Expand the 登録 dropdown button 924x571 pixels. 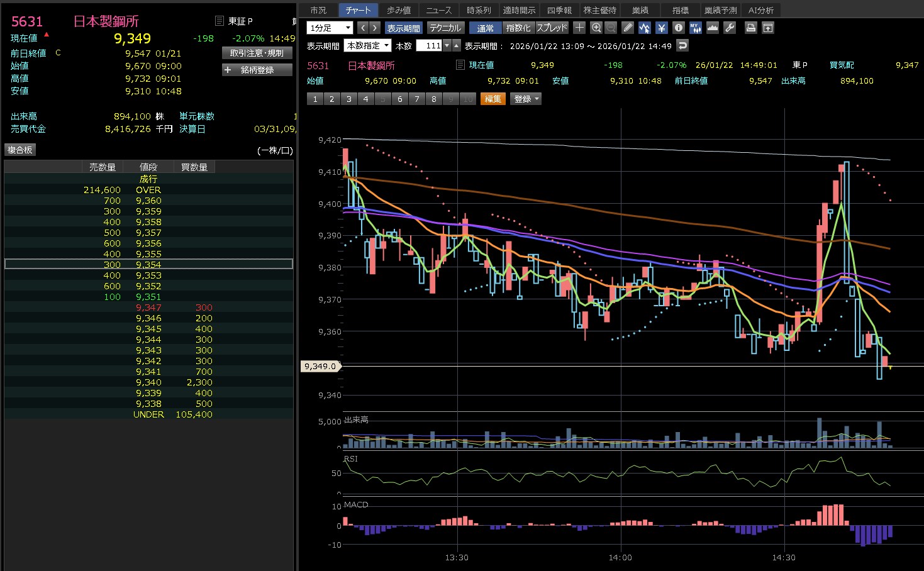[526, 99]
